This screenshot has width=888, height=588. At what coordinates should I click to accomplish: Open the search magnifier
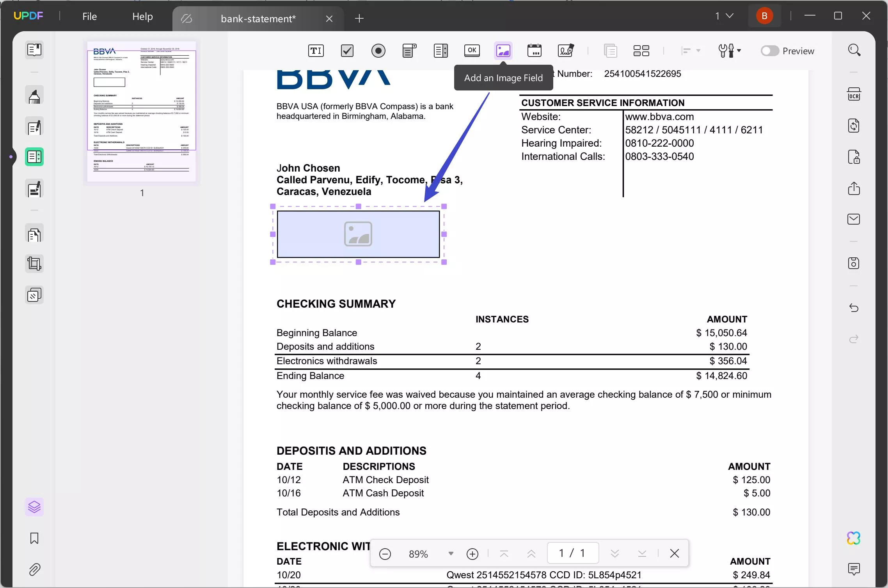[x=854, y=50]
